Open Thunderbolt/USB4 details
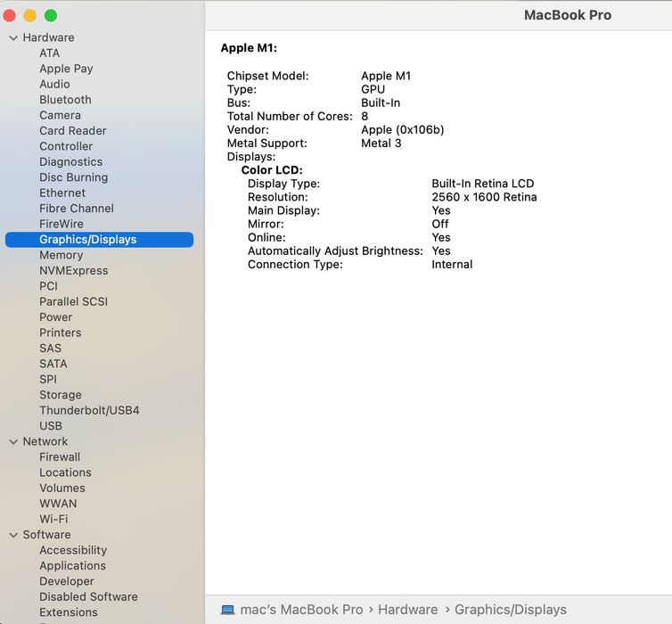The width and height of the screenshot is (672, 624). [x=89, y=410]
